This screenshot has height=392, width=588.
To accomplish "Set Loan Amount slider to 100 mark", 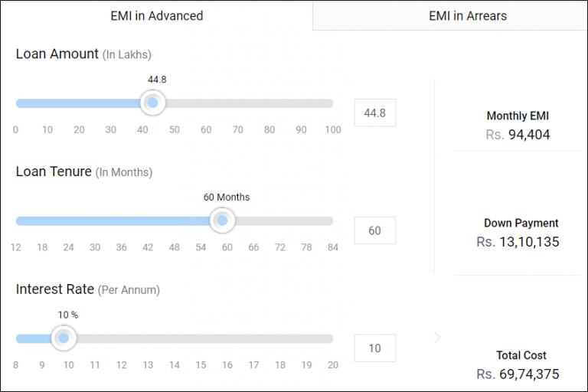I will [x=332, y=103].
